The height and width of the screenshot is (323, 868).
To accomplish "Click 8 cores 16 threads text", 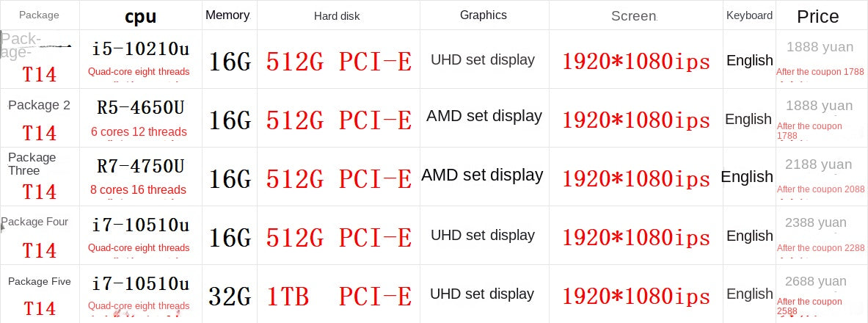I will click(139, 189).
